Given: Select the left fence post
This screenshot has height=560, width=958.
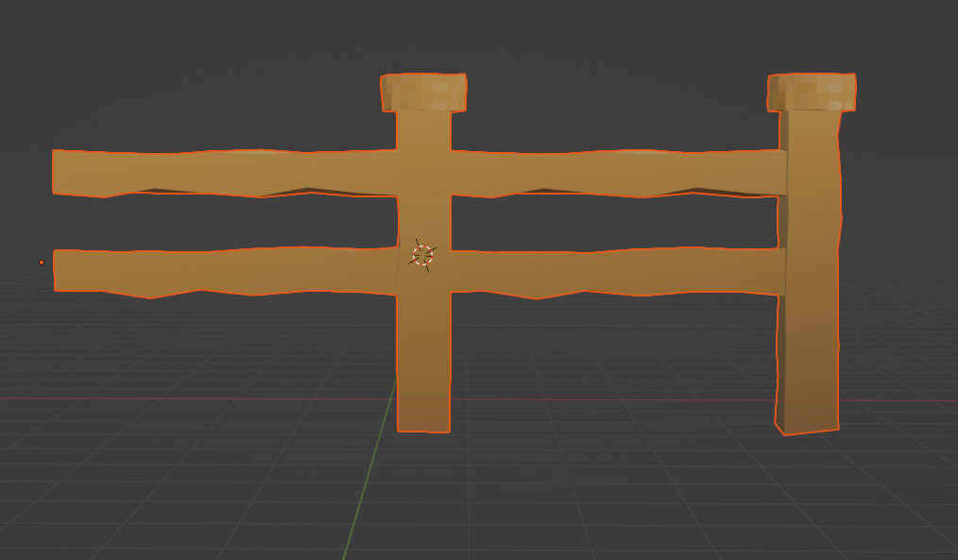Looking at the screenshot, I should [x=424, y=359].
